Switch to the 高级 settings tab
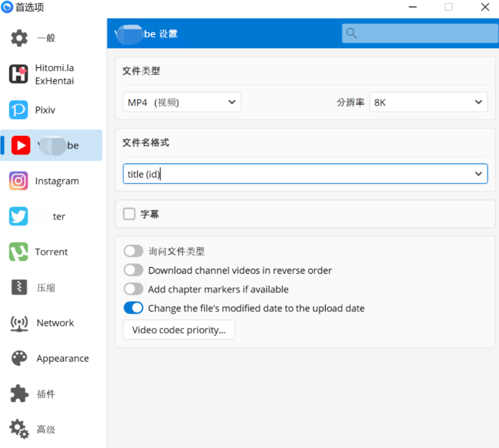 coord(51,429)
